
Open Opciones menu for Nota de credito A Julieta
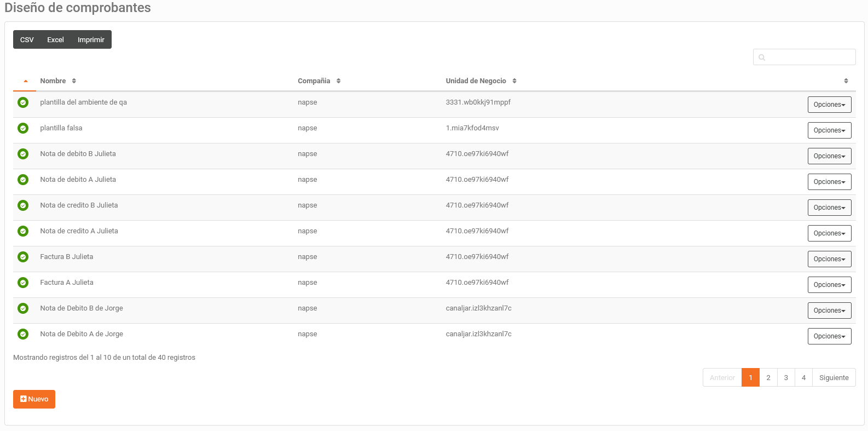pos(829,233)
